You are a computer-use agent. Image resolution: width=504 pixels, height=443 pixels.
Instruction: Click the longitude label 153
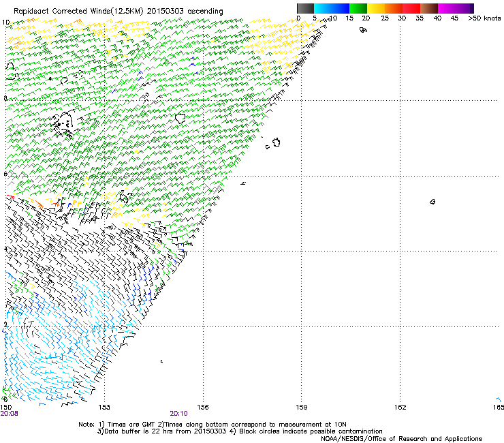point(104,408)
